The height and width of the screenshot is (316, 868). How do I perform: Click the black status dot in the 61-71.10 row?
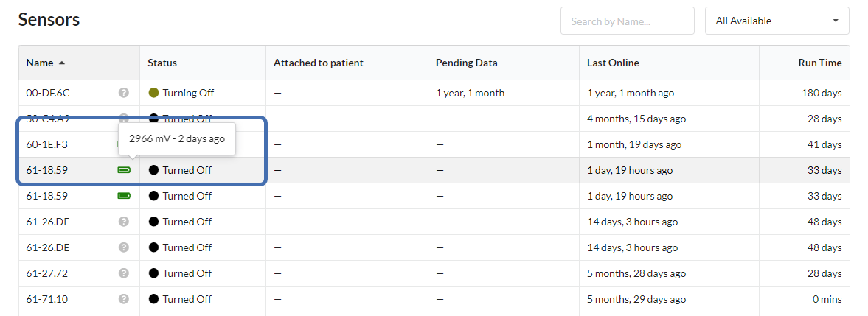pos(153,299)
